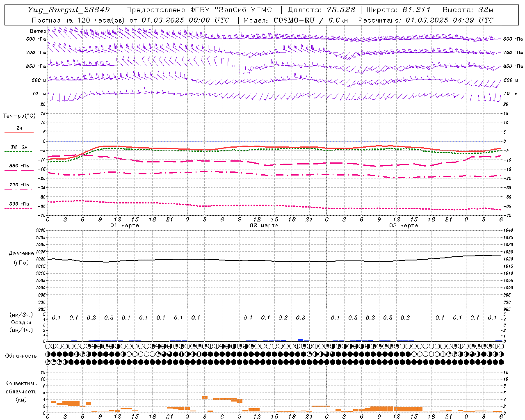Image resolution: width=525 pixels, height=420 pixels.
Task: Select the (мм/1ч.) precipitation unit label
Action: click(21, 330)
